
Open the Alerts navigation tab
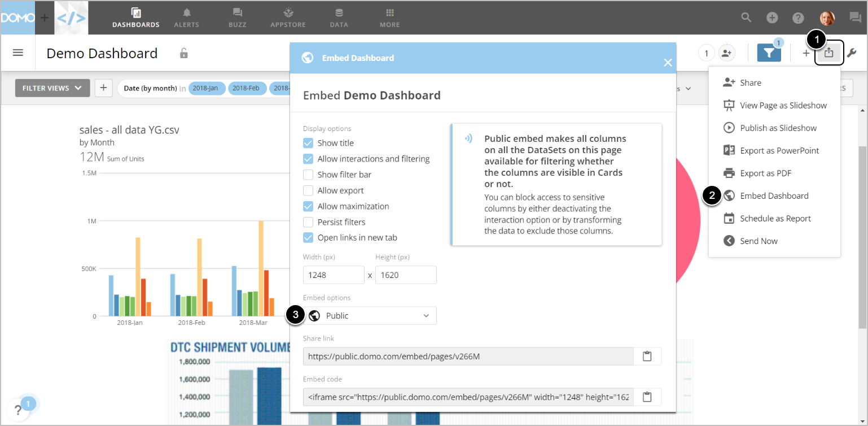coord(186,18)
